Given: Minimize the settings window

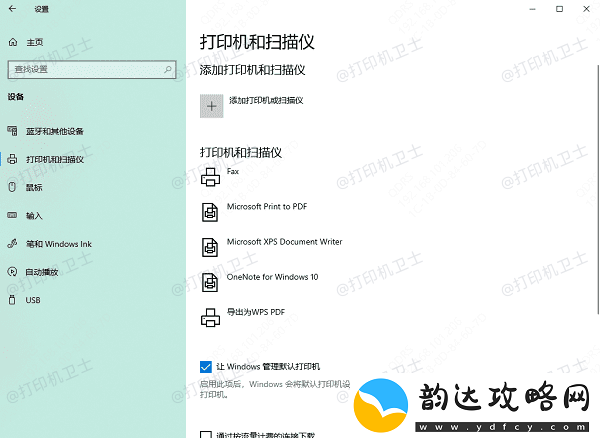Looking at the screenshot, I should pos(533,9).
